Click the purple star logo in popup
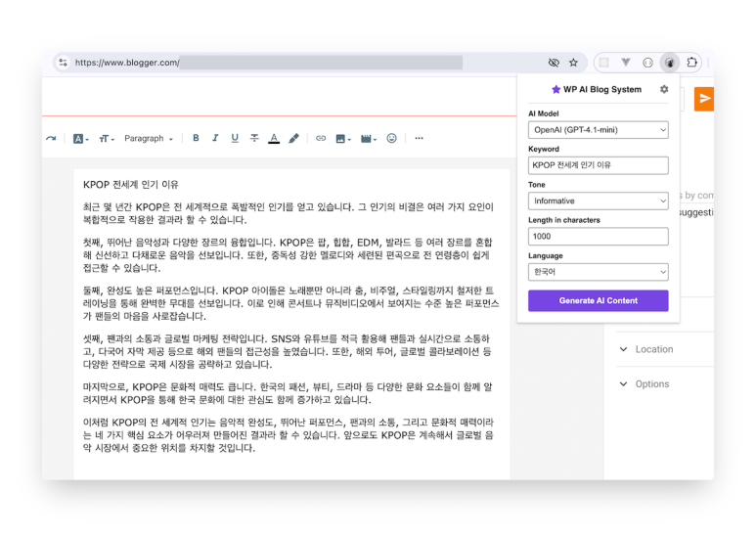This screenshot has width=756, height=536. pyautogui.click(x=556, y=89)
